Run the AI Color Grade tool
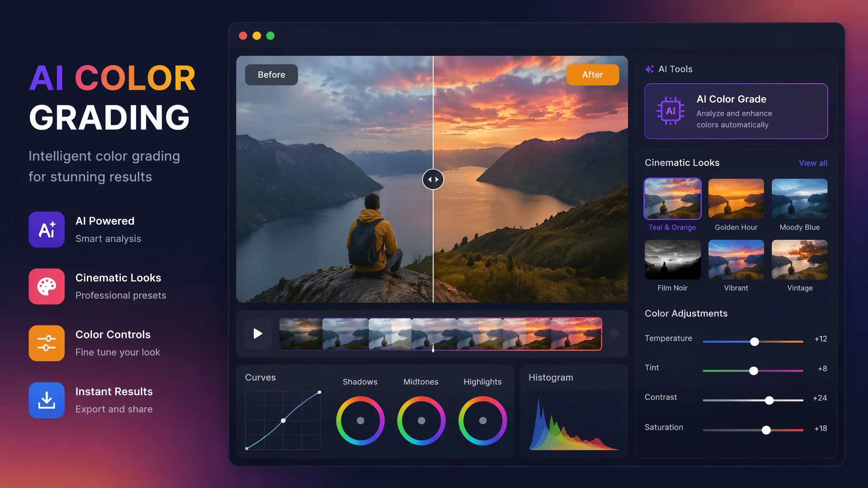Viewport: 868px width, 488px height. tap(736, 111)
